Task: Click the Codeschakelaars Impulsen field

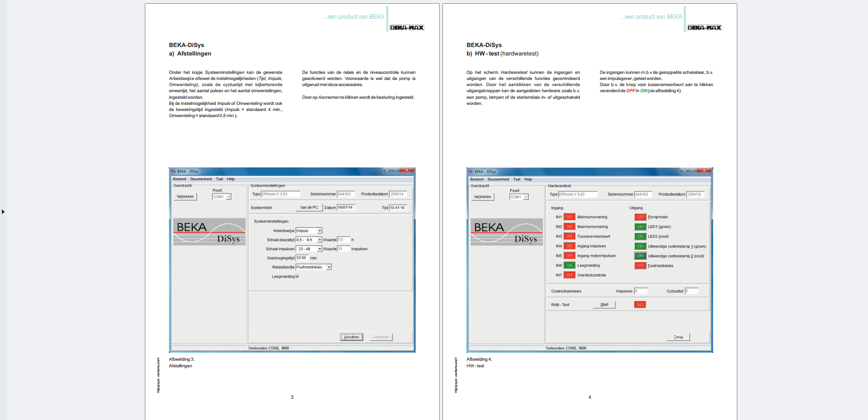Action: 641,291
